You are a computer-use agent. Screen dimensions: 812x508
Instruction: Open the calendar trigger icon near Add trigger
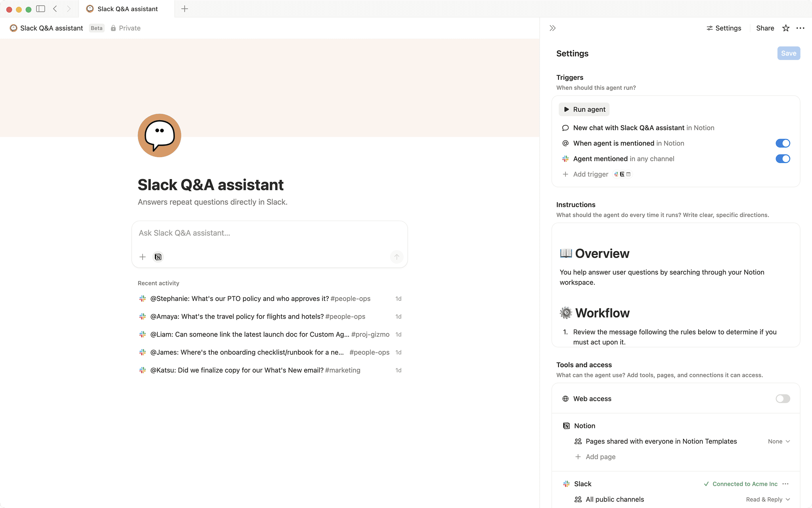tap(628, 174)
